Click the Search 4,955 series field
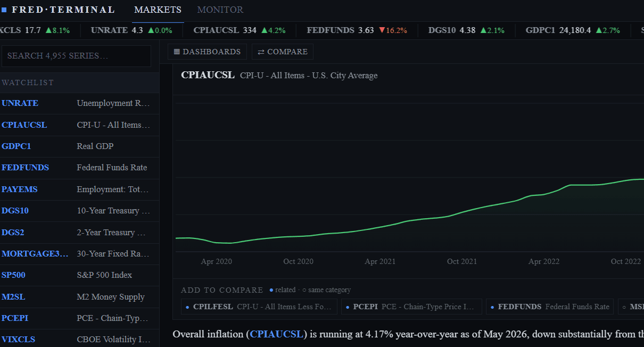 tap(76, 56)
